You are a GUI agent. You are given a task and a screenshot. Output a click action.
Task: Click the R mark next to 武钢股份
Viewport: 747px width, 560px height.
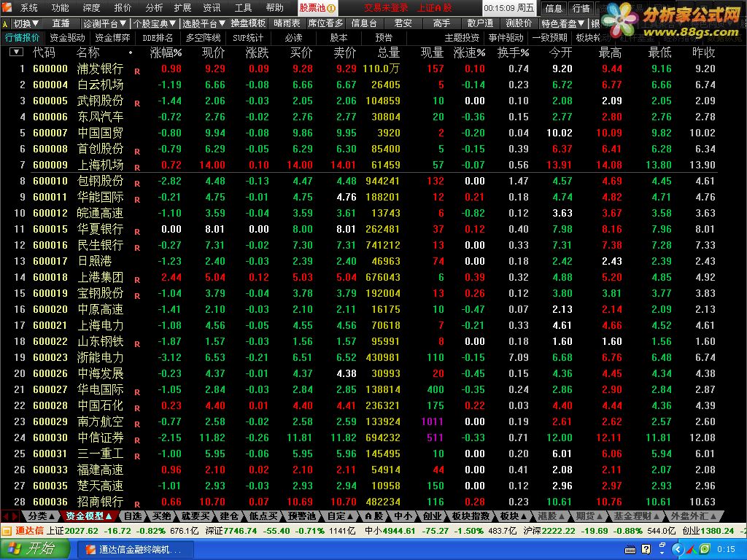137,104
